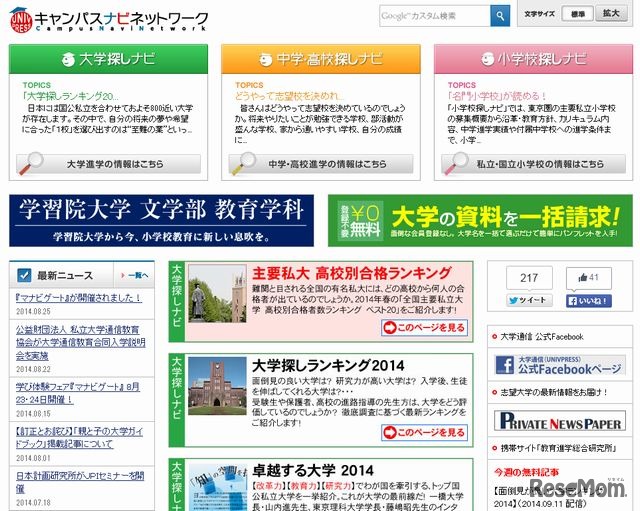The image size is (640, 511).
Task: Click the clock tower photo of 大学探しランキング2014
Action: (218, 386)
